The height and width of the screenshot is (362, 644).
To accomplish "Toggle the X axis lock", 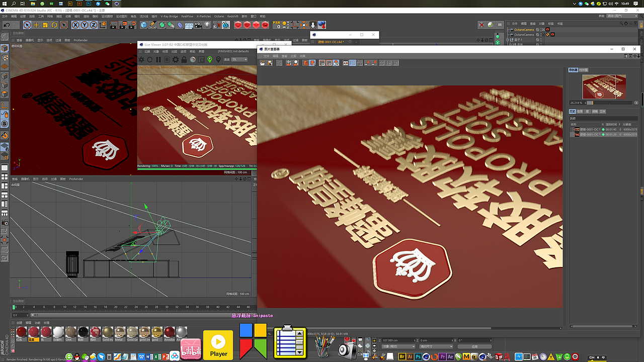I will [76, 25].
